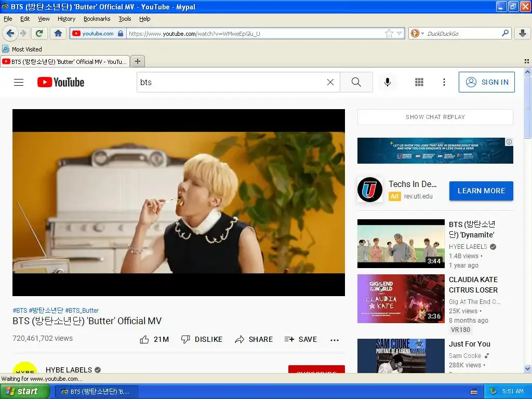Open the browser home page icon

pos(58,33)
